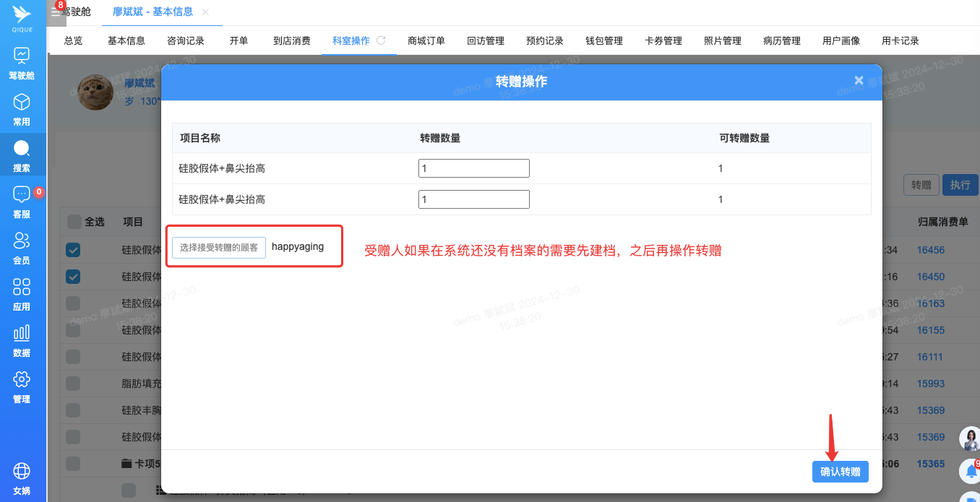This screenshot has height=502, width=980.
Task: Open order link 16456
Action: (x=931, y=250)
